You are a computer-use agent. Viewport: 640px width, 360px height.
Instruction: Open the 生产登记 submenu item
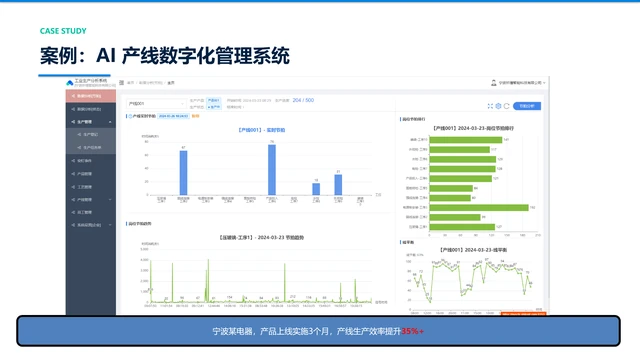tap(91, 135)
